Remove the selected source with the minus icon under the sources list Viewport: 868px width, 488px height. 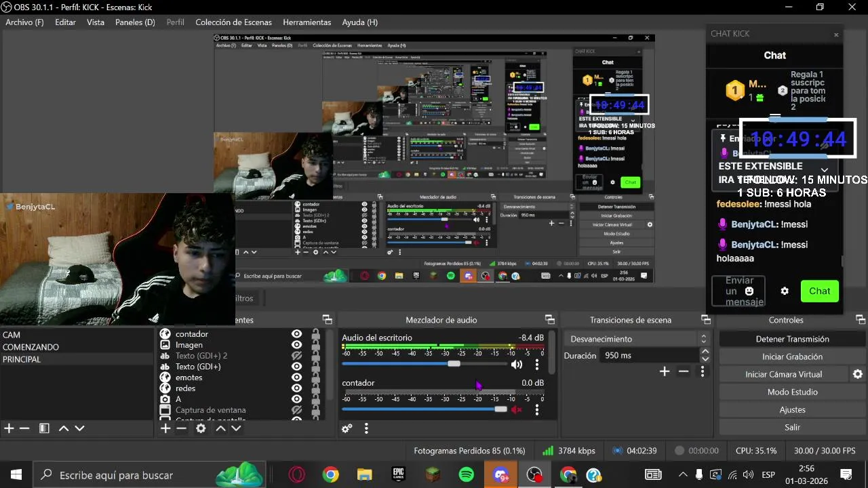pos(181,428)
